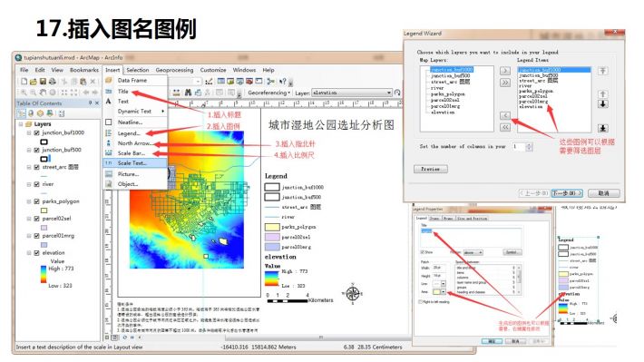The height and width of the screenshot is (362, 644).
Task: Open the Georeferencing Layer dropdown
Action: (x=352, y=93)
